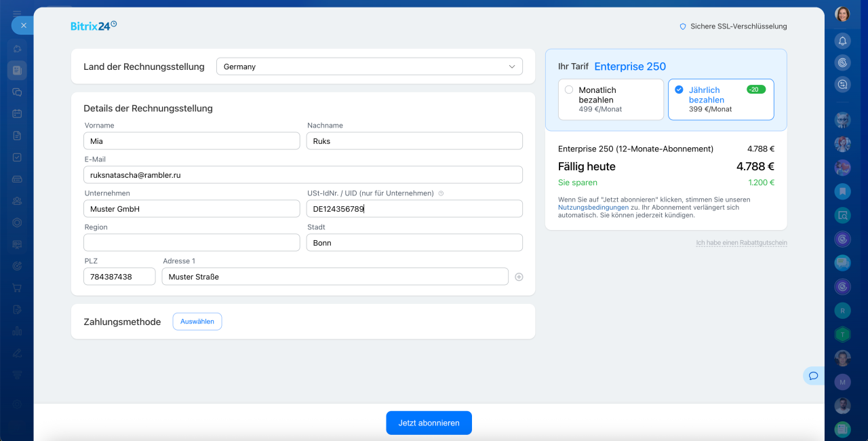Click the info icon beside USt-IdNr. label
The image size is (868, 441).
point(441,193)
